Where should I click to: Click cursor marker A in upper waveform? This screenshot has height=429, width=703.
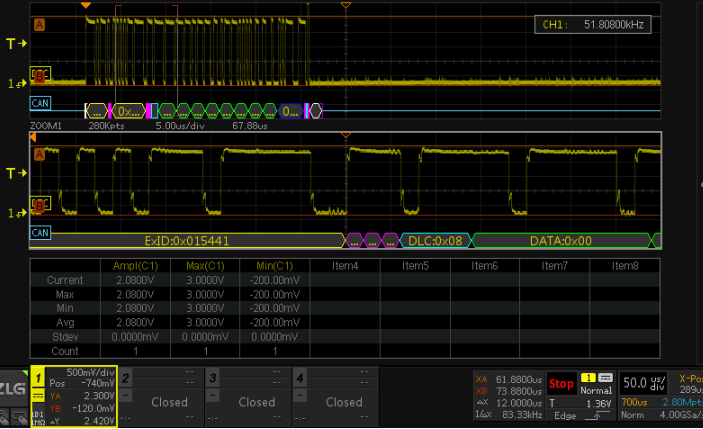(39, 25)
